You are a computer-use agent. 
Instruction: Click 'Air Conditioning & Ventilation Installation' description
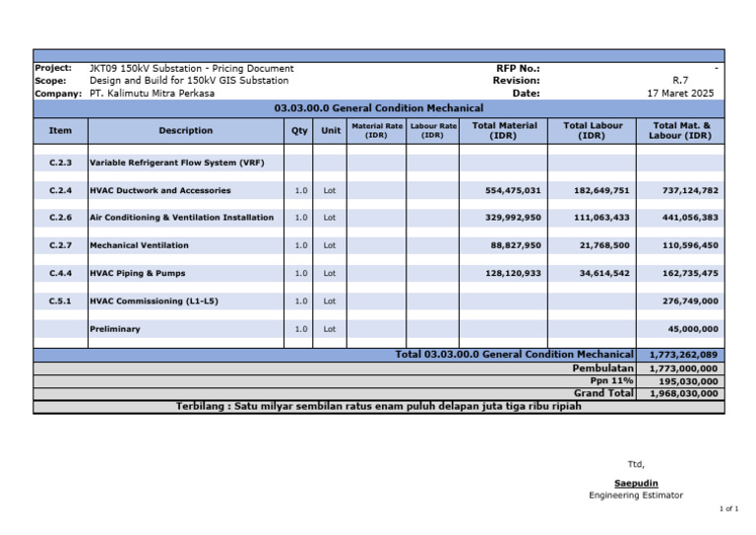coord(181,218)
